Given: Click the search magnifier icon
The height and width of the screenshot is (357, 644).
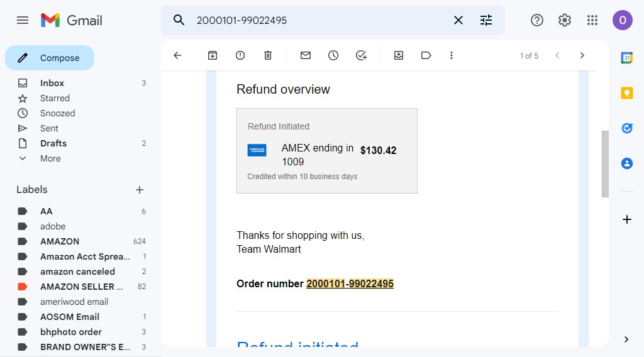Looking at the screenshot, I should tap(179, 19).
